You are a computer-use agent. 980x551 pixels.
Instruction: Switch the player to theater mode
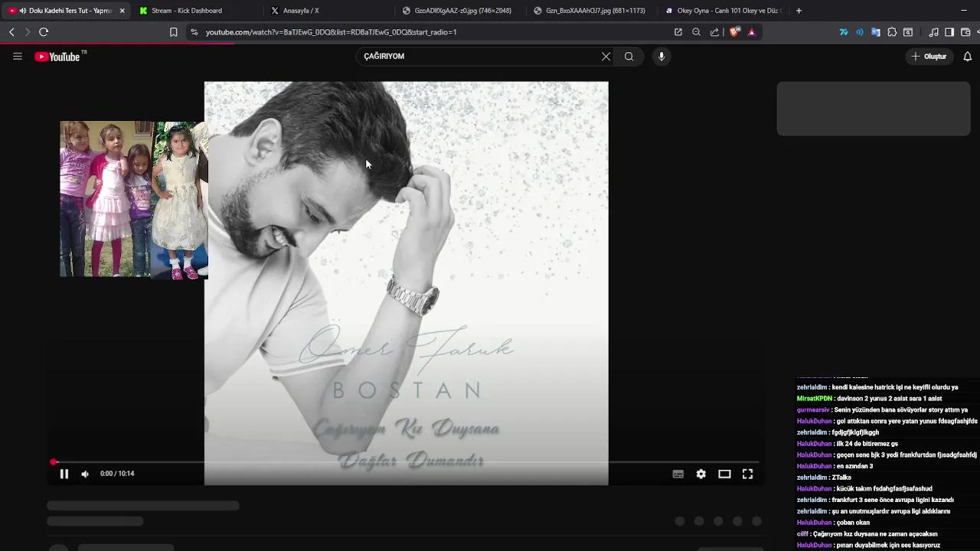[724, 474]
